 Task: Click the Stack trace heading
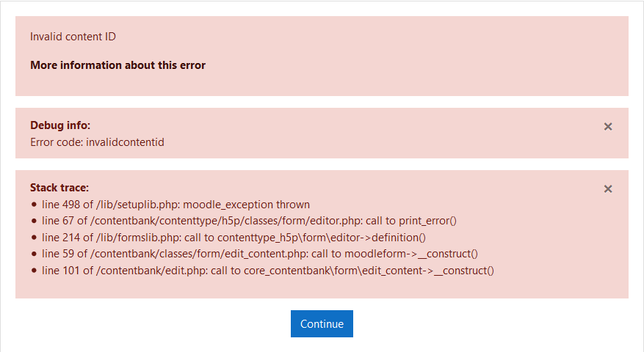(59, 188)
